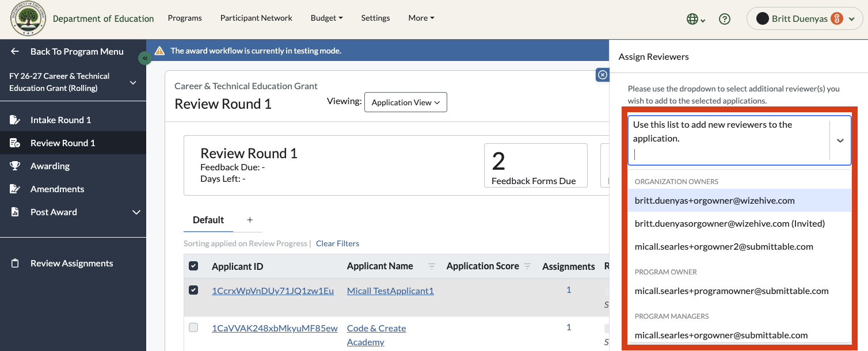
Task: Open the Participant Network menu
Action: [256, 18]
